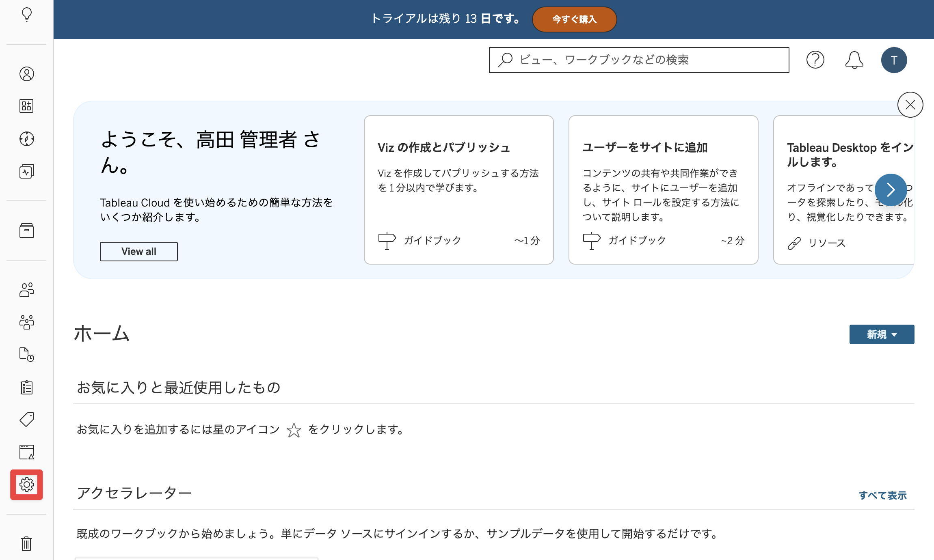934x560 pixels.
Task: Click the search magnifier icon
Action: pyautogui.click(x=505, y=60)
